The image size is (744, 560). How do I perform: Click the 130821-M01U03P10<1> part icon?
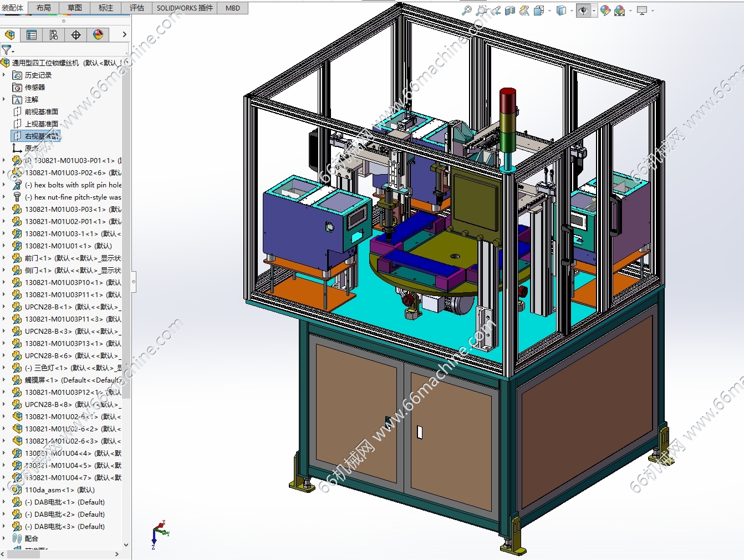pos(17,282)
